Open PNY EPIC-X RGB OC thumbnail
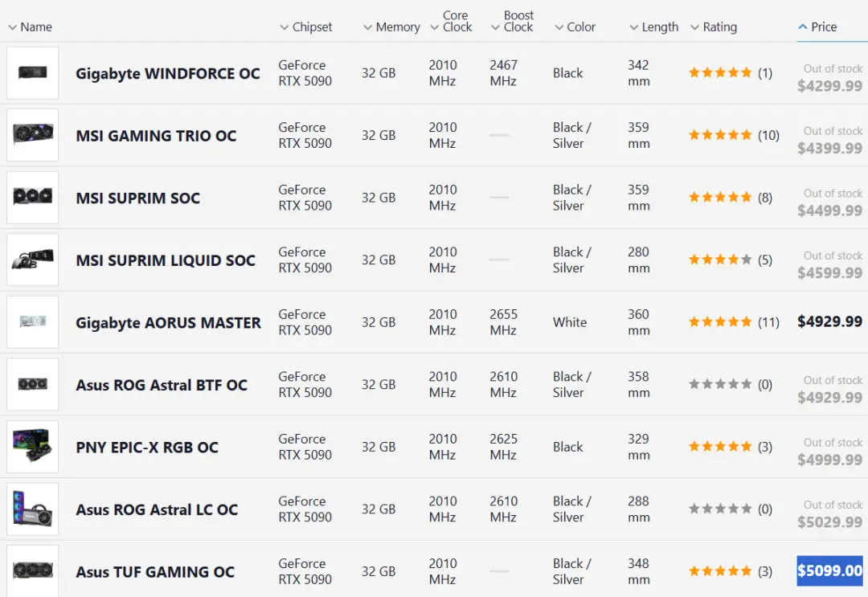This screenshot has width=868, height=597. [33, 447]
